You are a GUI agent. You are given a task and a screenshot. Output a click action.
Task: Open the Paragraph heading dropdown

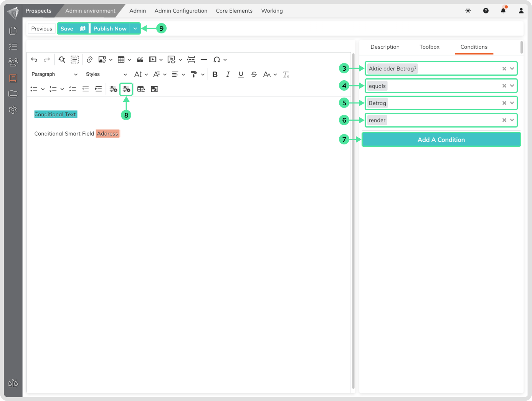point(54,75)
